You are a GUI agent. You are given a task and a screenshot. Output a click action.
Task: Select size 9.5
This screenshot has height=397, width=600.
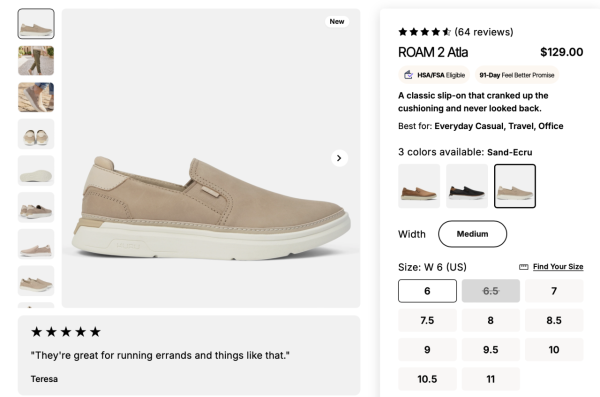[x=491, y=350]
